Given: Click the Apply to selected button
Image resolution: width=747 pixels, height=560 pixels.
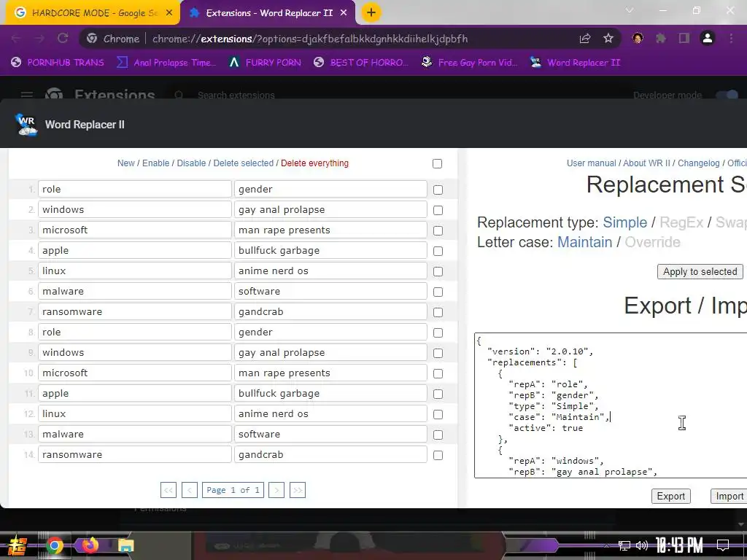Looking at the screenshot, I should [x=700, y=271].
